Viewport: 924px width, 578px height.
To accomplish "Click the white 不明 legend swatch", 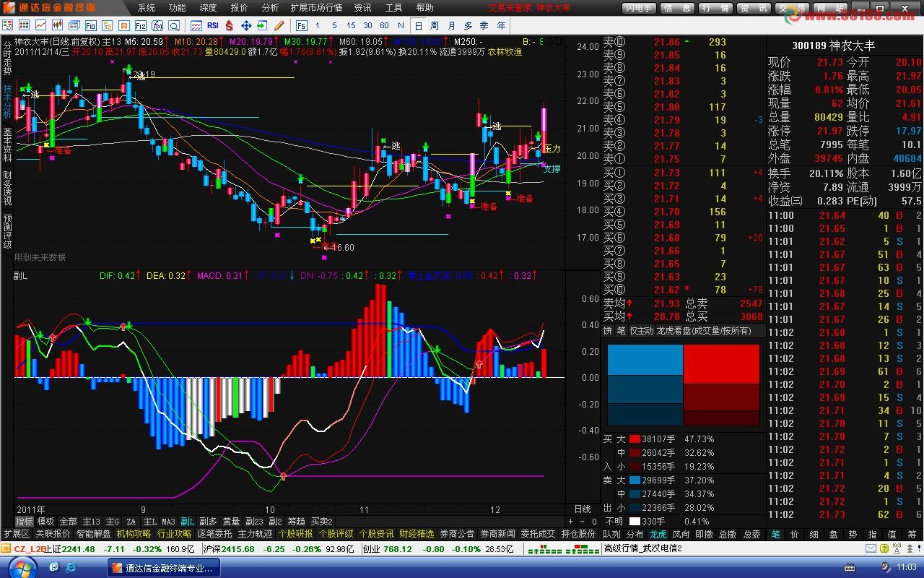I will point(635,521).
